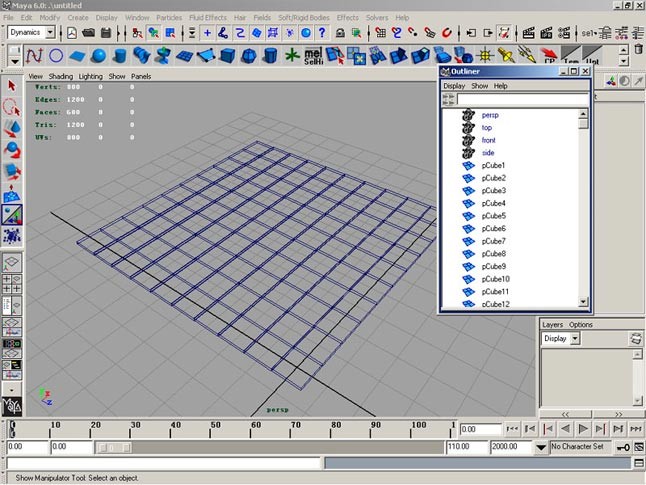646x485 pixels.
Task: Click the Open Scene folder icon
Action: (x=88, y=33)
